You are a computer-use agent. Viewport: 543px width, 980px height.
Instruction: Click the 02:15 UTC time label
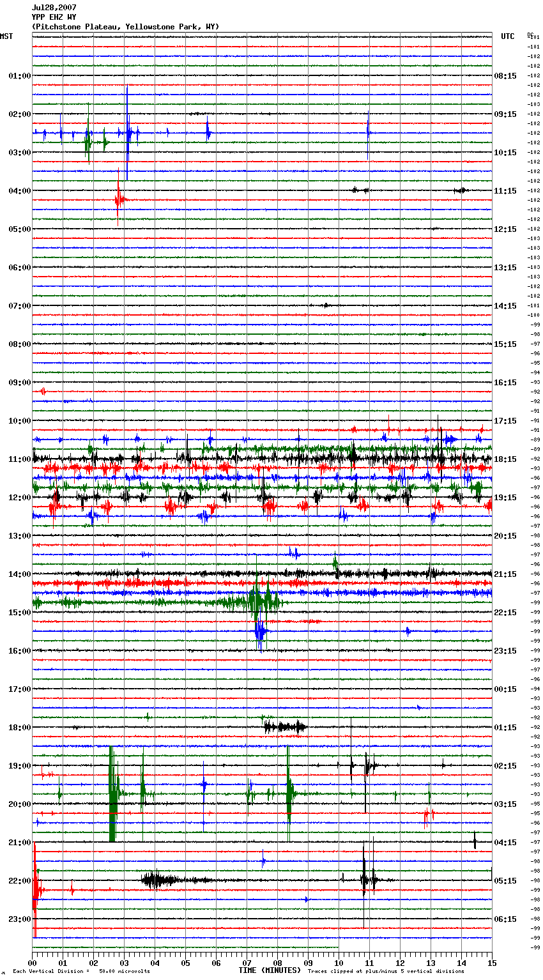[x=505, y=766]
